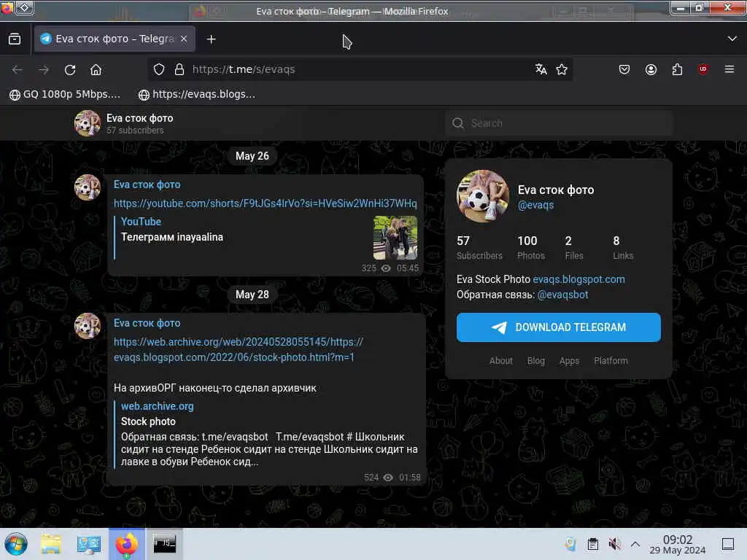747x560 pixels.
Task: Expand the list all tabs chevron
Action: [x=732, y=39]
